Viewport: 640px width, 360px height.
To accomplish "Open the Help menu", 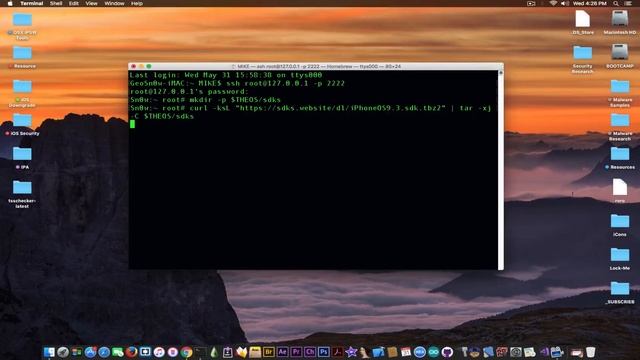I will 137,3.
